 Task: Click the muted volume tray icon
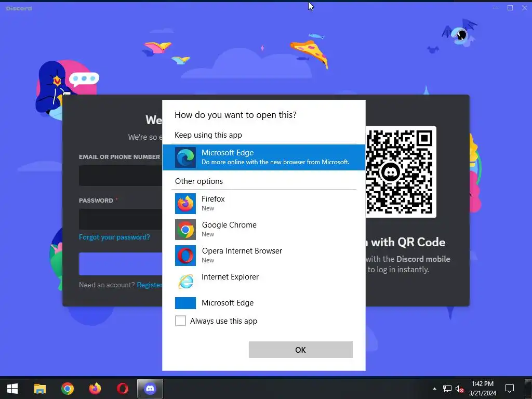point(459,389)
